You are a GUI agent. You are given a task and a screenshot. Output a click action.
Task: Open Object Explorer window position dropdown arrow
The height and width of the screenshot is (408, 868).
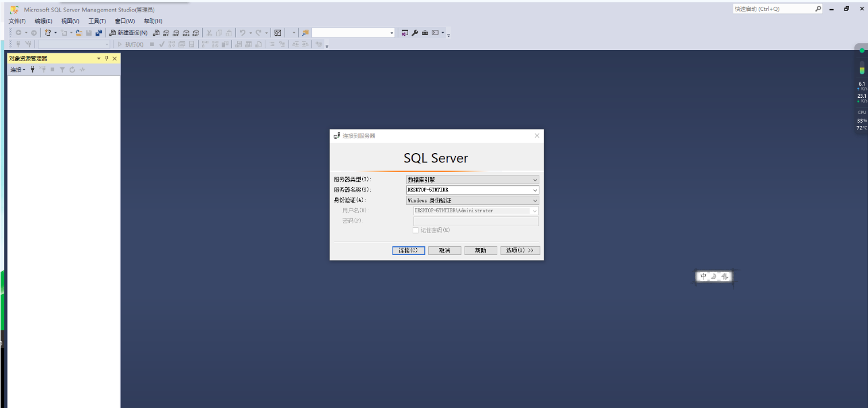[98, 58]
